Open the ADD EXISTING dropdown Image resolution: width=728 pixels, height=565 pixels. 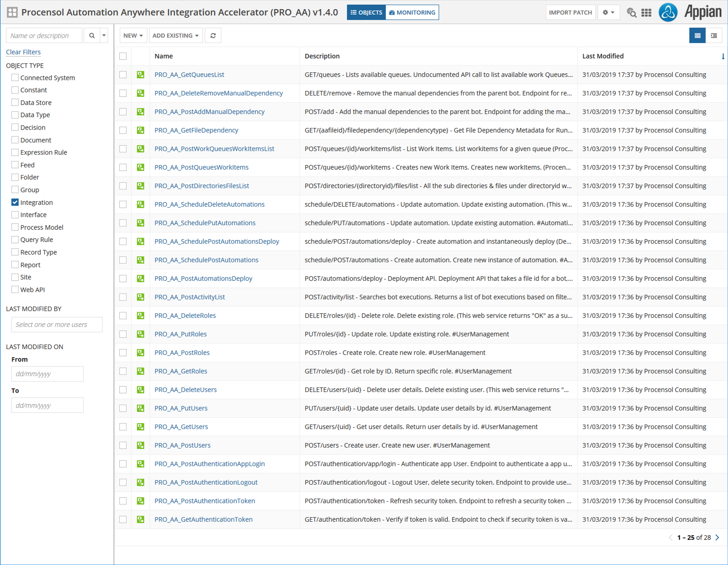point(176,35)
